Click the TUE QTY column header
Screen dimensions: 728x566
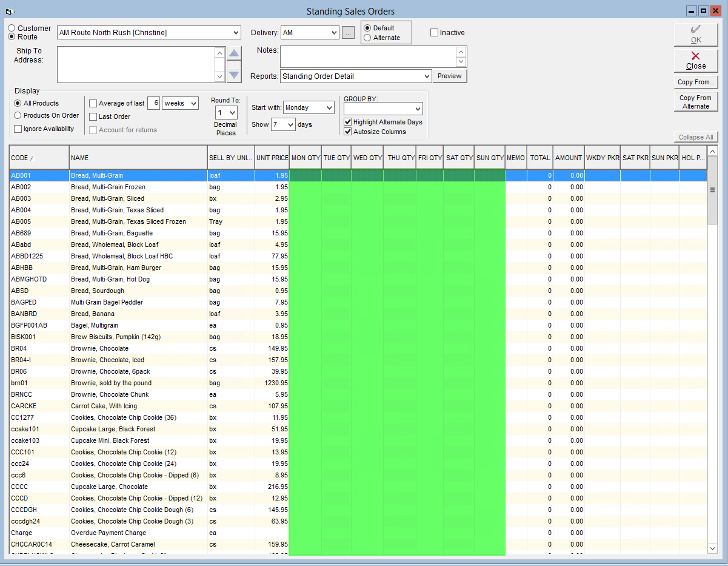pos(336,158)
